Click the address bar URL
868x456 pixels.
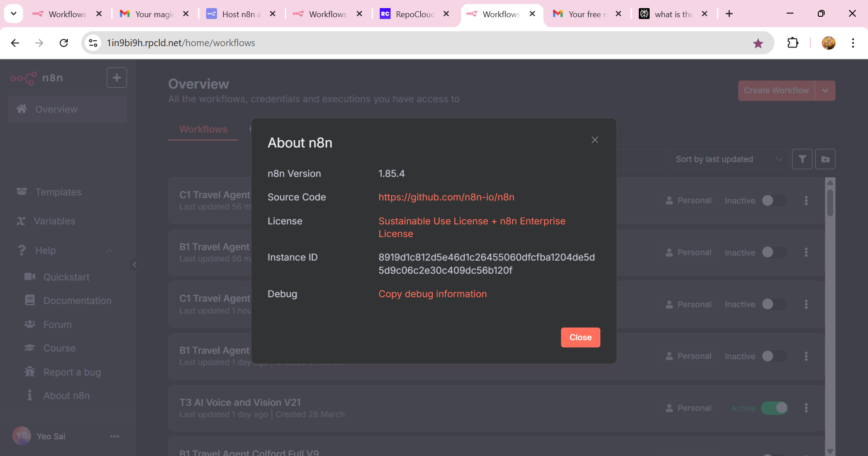[181, 43]
